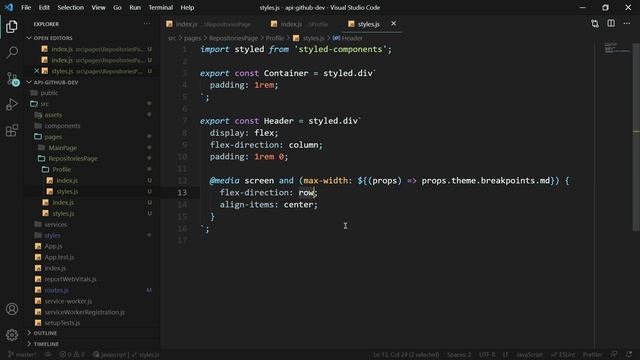The width and height of the screenshot is (640, 360).
Task: Open the Manage gear menu
Action: click(x=12, y=335)
